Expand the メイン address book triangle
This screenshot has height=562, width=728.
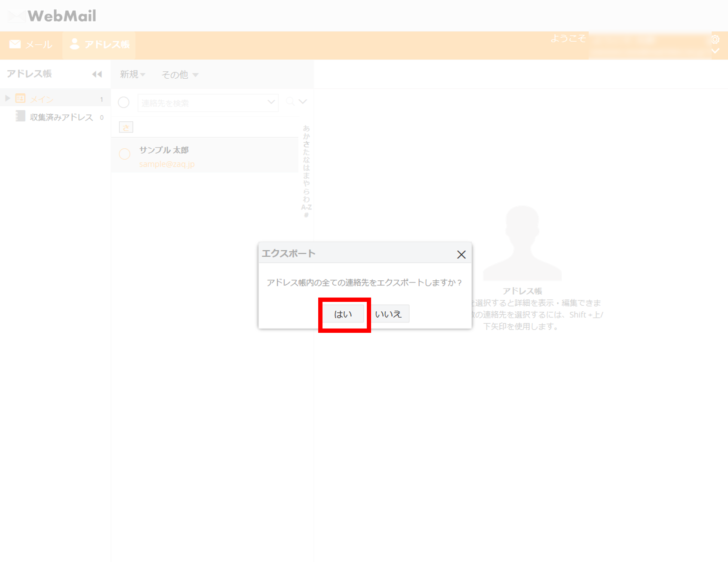(x=7, y=98)
